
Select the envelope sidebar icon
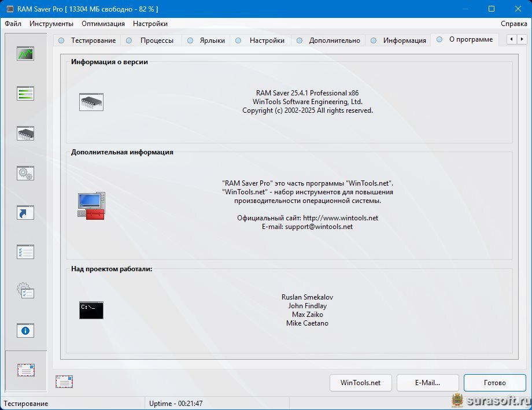pyautogui.click(x=26, y=370)
